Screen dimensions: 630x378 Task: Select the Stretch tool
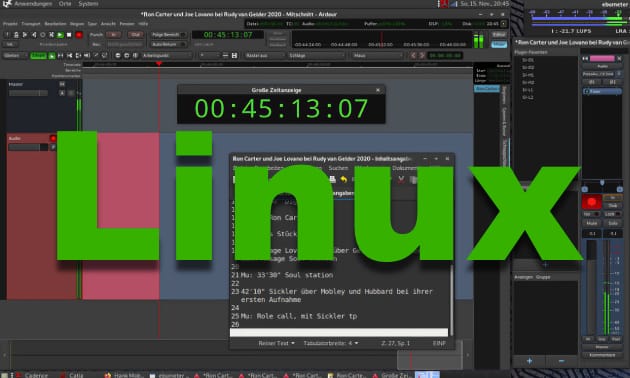point(78,55)
